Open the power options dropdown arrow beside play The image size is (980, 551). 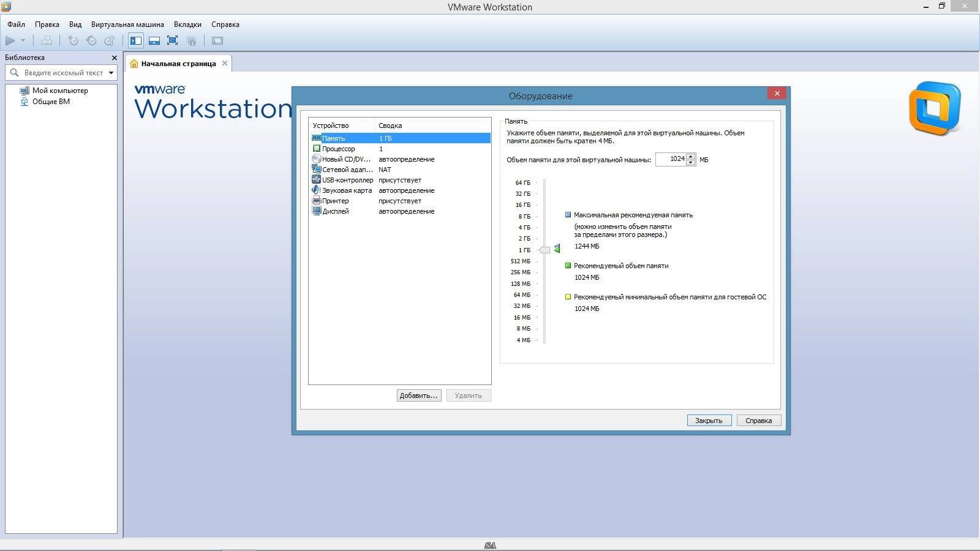(23, 41)
